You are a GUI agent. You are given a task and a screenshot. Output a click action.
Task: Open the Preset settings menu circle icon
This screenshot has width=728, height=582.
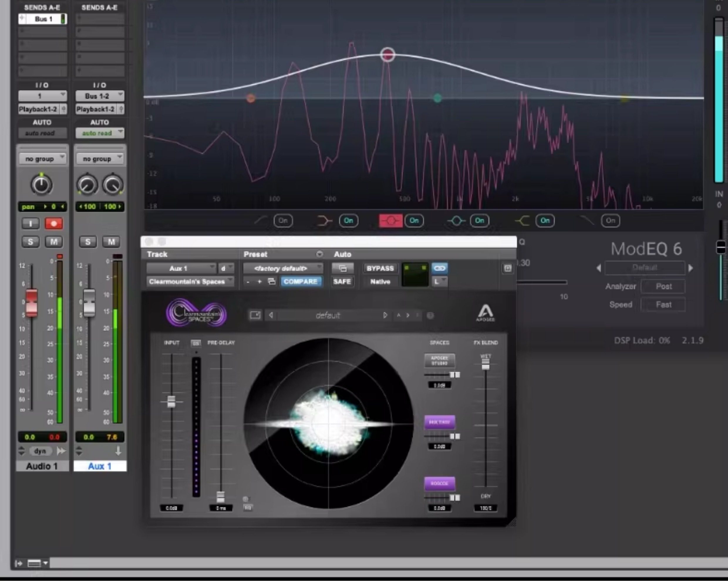click(x=319, y=254)
